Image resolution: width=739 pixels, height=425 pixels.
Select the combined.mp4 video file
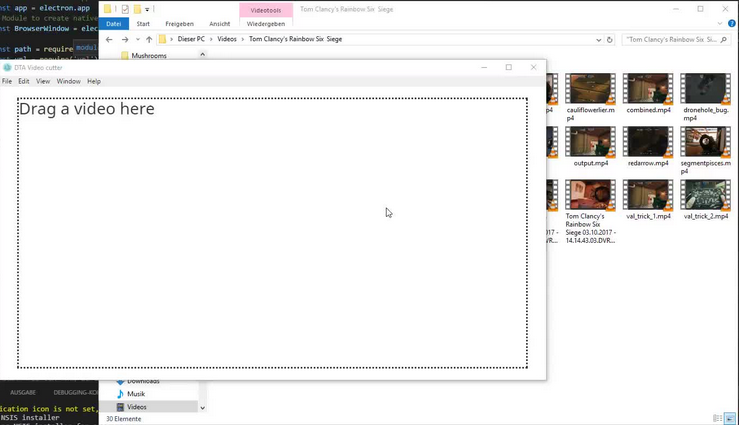click(x=649, y=93)
